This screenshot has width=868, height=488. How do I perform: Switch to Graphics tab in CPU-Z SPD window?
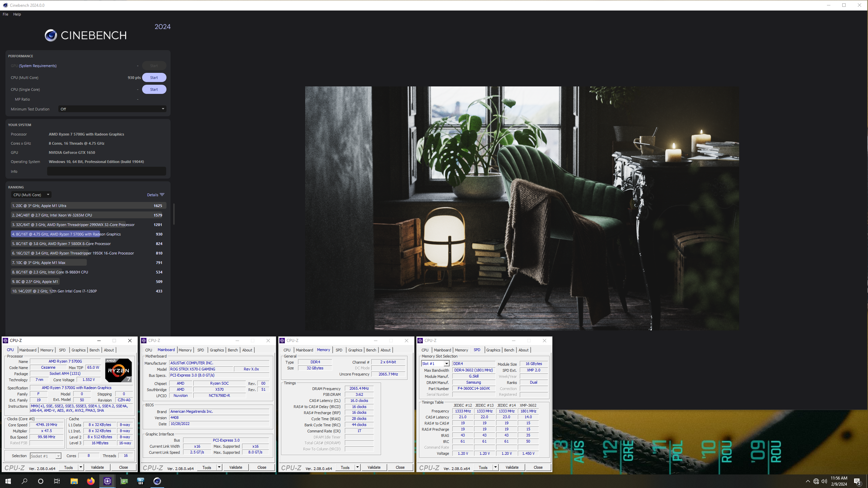(493, 350)
